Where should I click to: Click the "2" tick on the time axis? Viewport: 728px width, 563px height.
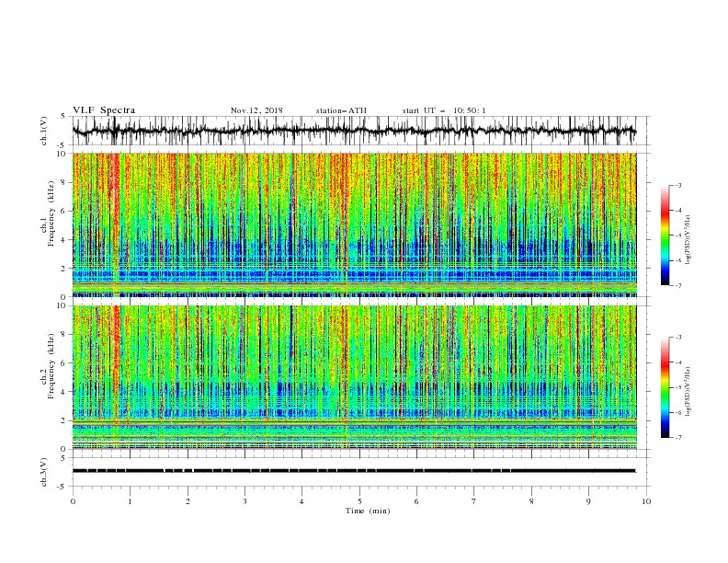point(188,501)
